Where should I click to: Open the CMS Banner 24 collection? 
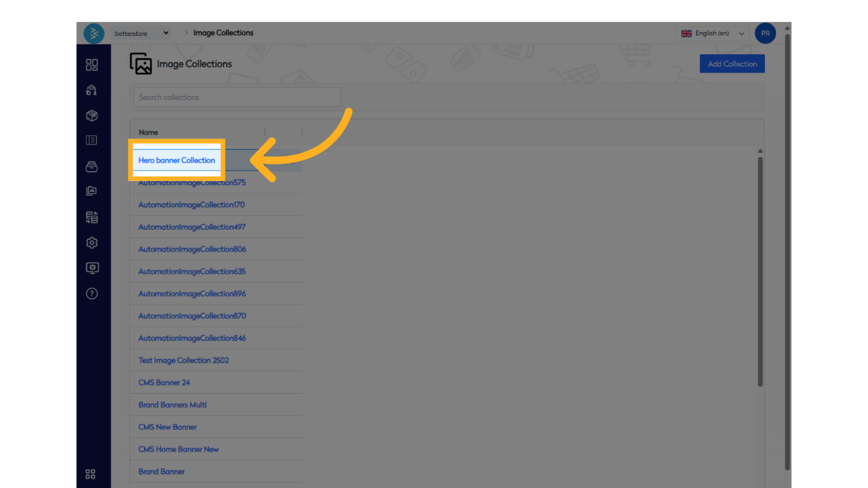164,382
